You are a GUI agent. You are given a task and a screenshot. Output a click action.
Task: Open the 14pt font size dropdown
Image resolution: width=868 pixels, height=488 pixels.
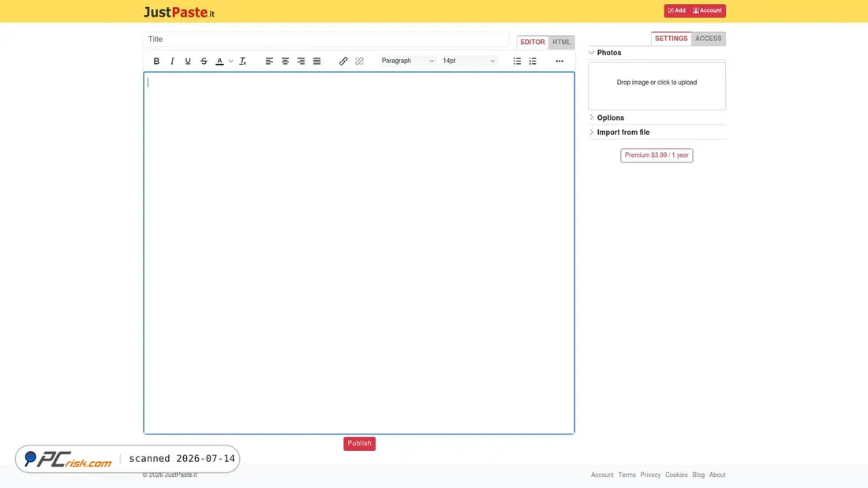pyautogui.click(x=468, y=61)
